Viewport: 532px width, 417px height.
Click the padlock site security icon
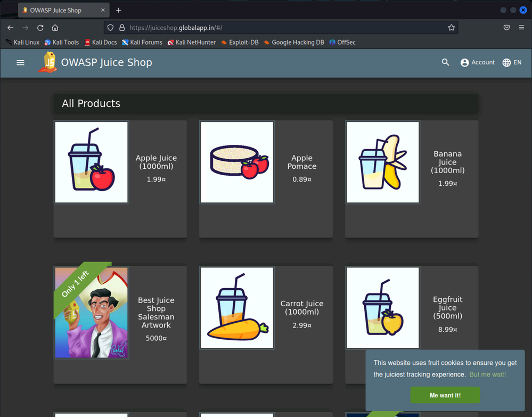(x=122, y=28)
